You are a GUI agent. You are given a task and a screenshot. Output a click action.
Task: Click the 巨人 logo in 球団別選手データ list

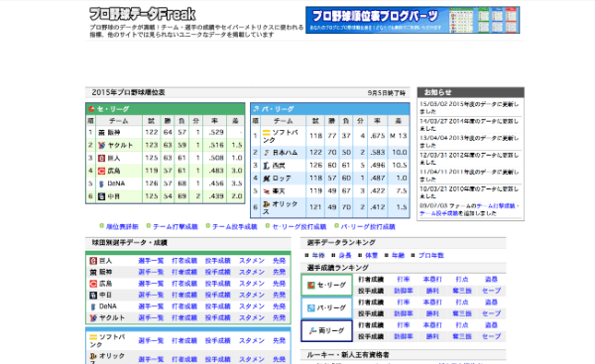point(93,261)
